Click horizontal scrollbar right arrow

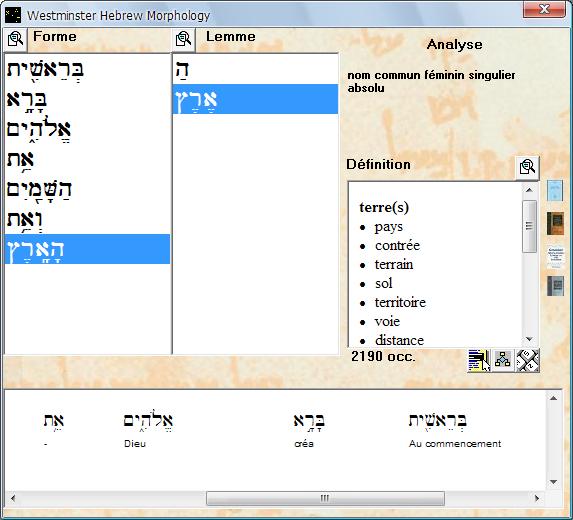(x=537, y=498)
